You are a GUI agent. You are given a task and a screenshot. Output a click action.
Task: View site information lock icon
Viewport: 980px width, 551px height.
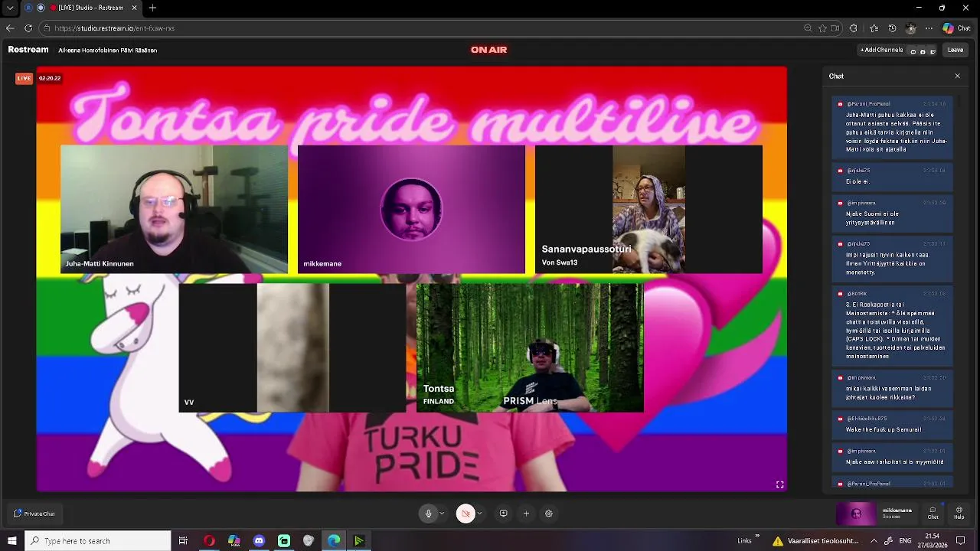click(47, 28)
